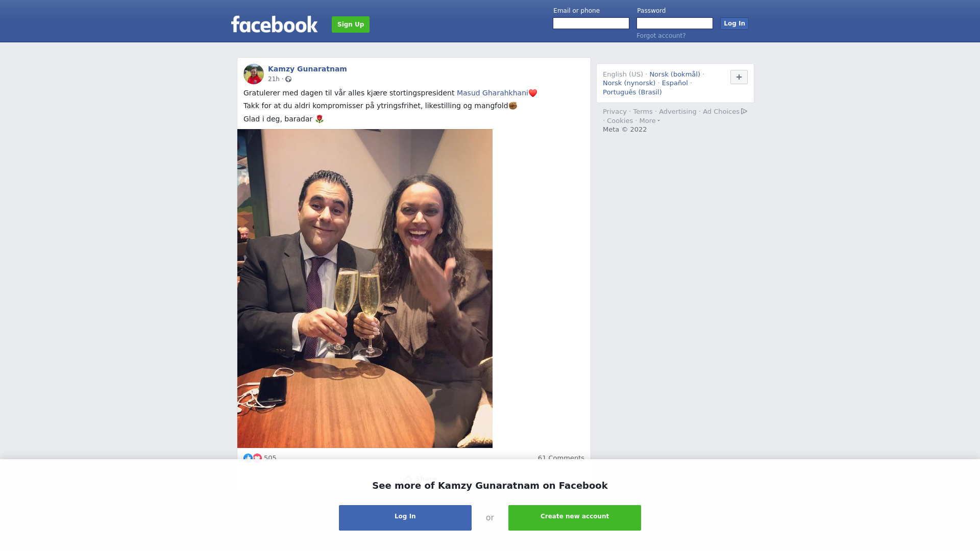Click Create new account button
The width and height of the screenshot is (980, 551).
tap(575, 518)
